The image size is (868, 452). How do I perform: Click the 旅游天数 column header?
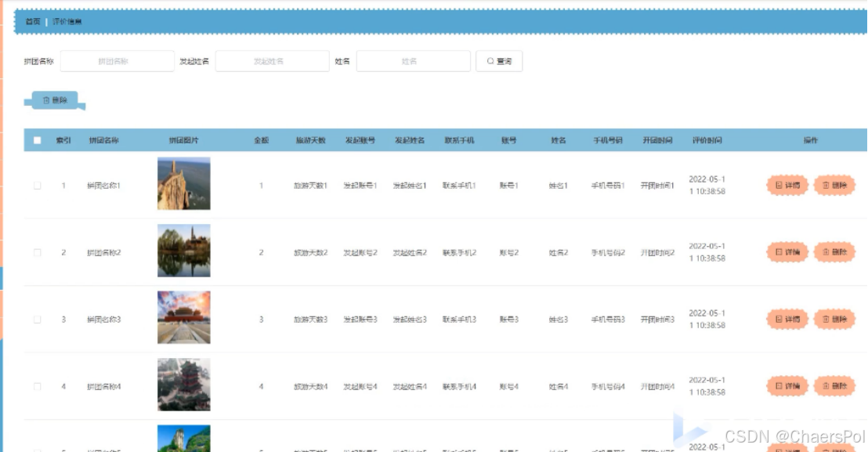(x=310, y=140)
